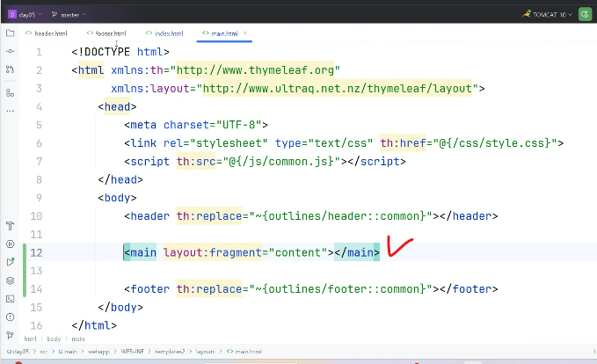597x364 pixels.
Task: Click the meta charset UTF-8 line
Action: [x=196, y=125]
